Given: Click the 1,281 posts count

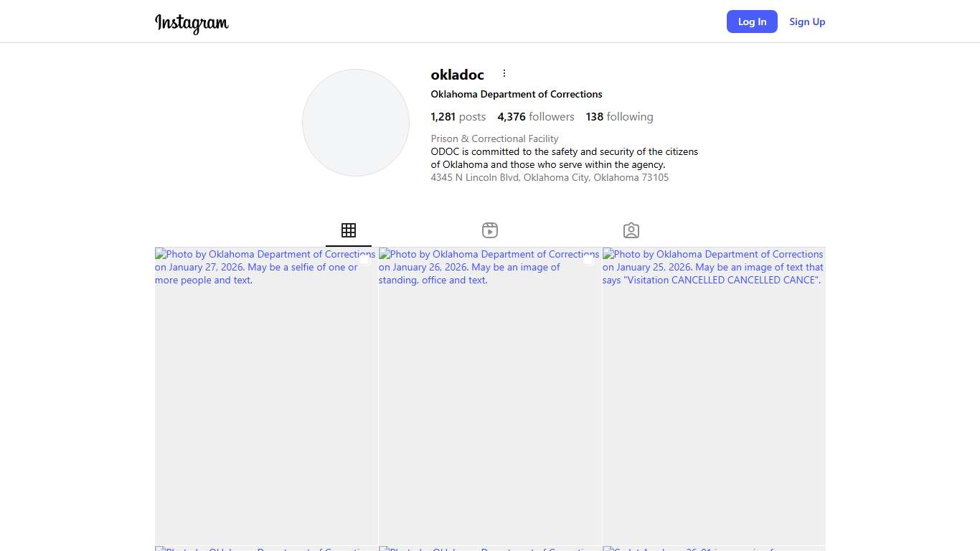Looking at the screenshot, I should [x=458, y=117].
